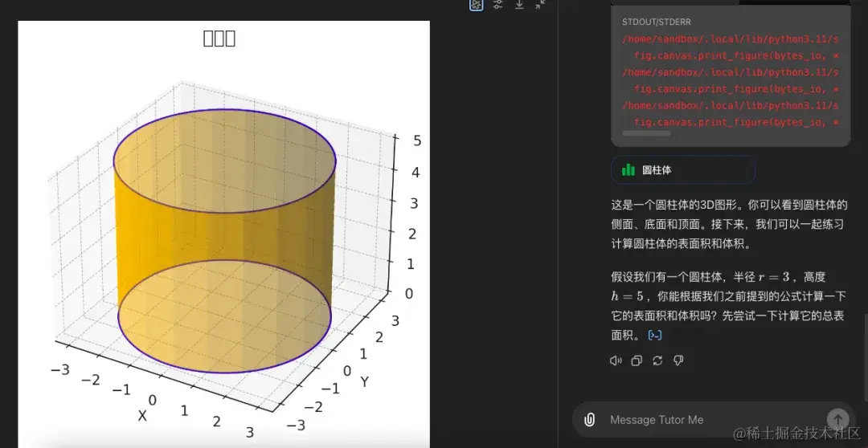This screenshot has width=868, height=448.
Task: Send the message with the arrow button
Action: [x=837, y=419]
